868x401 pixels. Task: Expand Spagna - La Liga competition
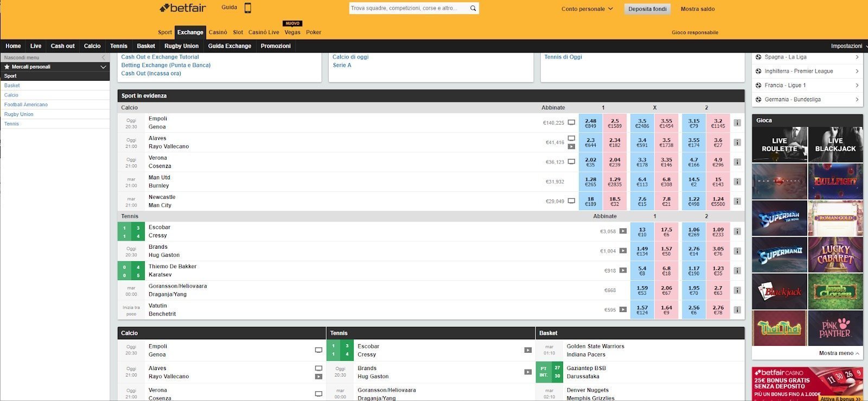coord(807,57)
